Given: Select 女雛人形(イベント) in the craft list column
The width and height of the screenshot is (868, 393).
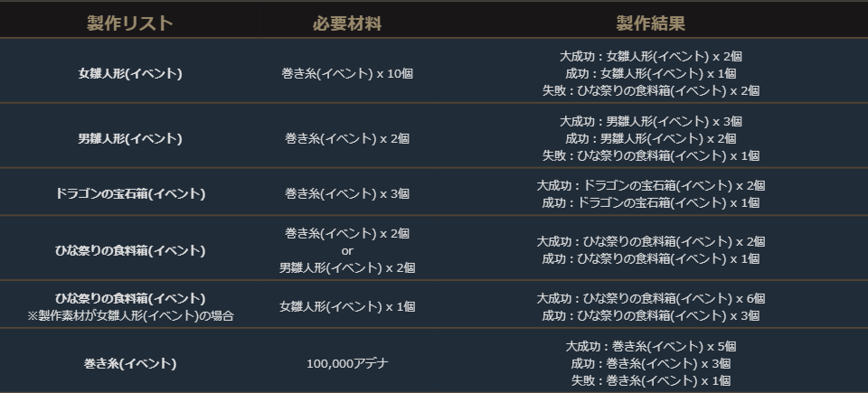Looking at the screenshot, I should click(129, 73).
